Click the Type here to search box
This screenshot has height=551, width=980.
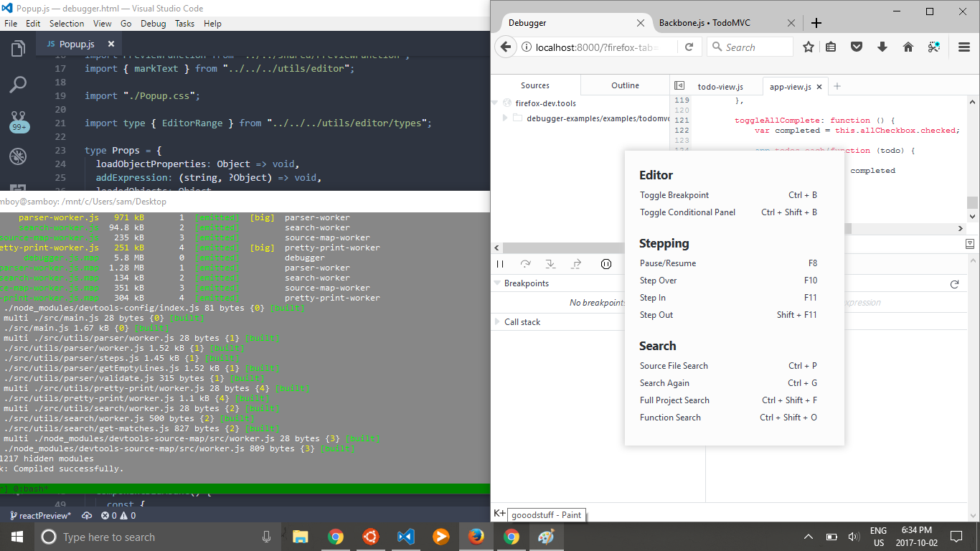[157, 537]
